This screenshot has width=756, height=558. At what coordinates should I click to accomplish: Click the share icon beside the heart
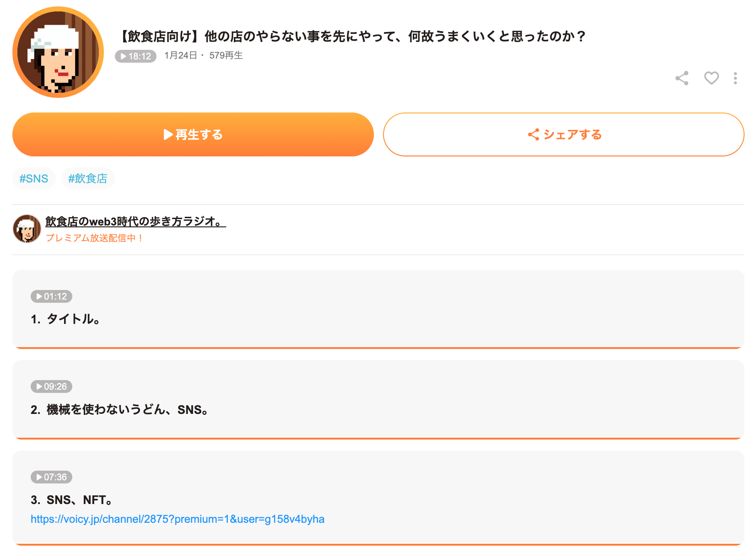pos(682,78)
